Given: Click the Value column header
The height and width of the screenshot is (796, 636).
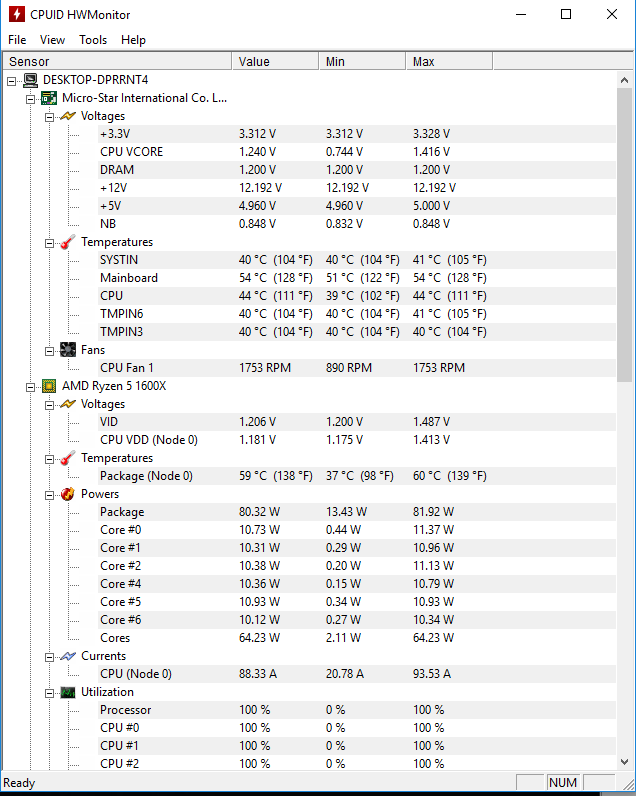Looking at the screenshot, I should pos(276,61).
